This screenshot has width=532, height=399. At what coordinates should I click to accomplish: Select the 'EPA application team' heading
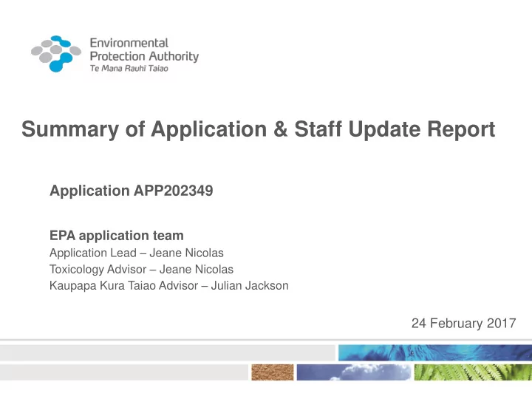pos(117,236)
